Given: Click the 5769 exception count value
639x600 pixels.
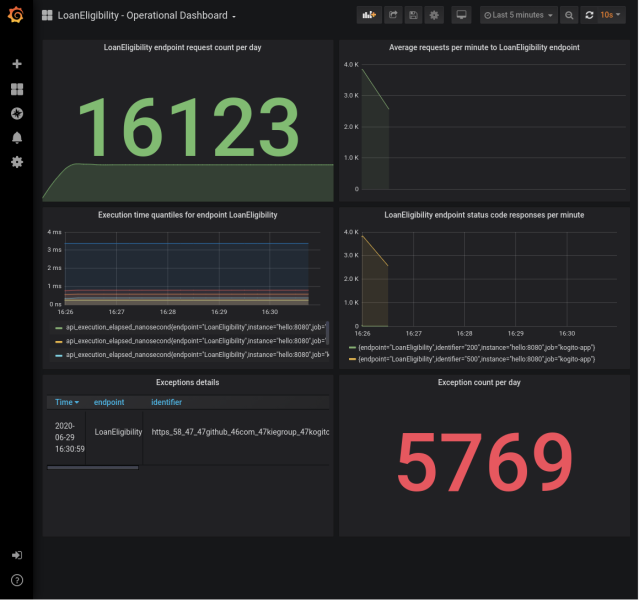Looking at the screenshot, I should [x=485, y=461].
